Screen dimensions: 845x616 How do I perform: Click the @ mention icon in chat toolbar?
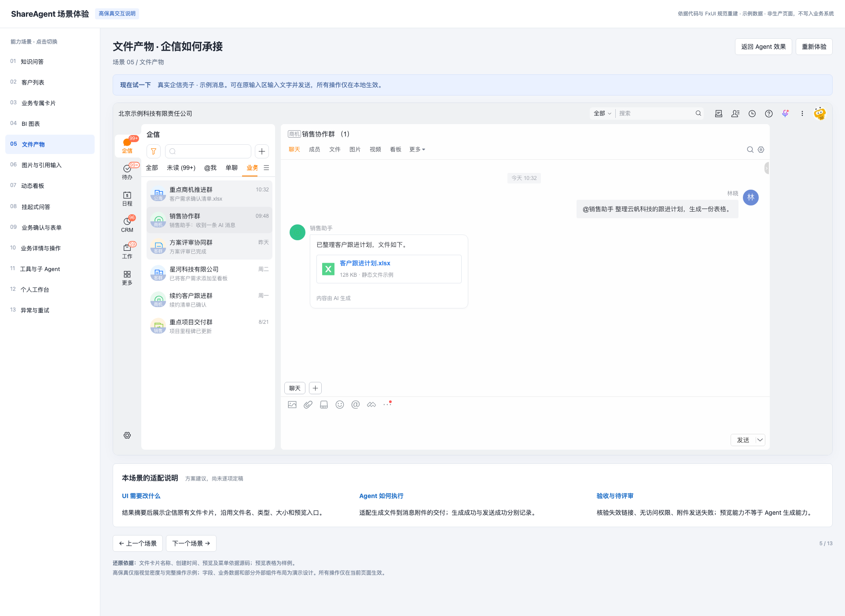click(x=356, y=404)
